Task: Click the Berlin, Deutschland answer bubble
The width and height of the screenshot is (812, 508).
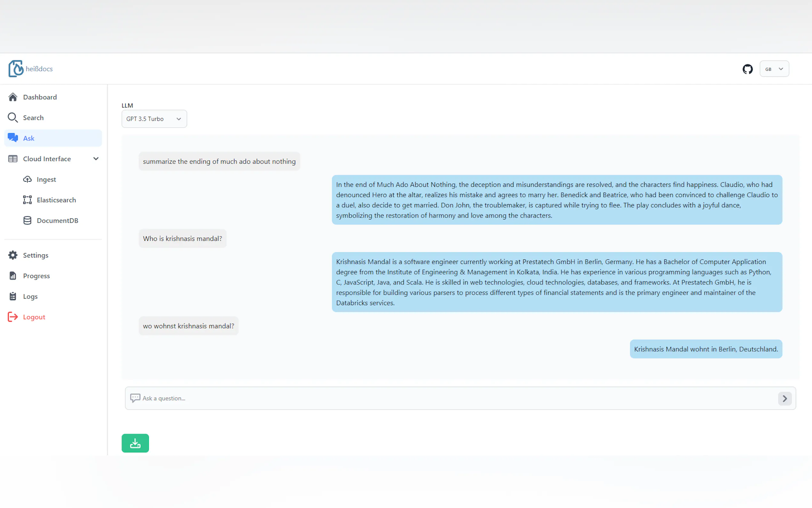Action: click(706, 349)
